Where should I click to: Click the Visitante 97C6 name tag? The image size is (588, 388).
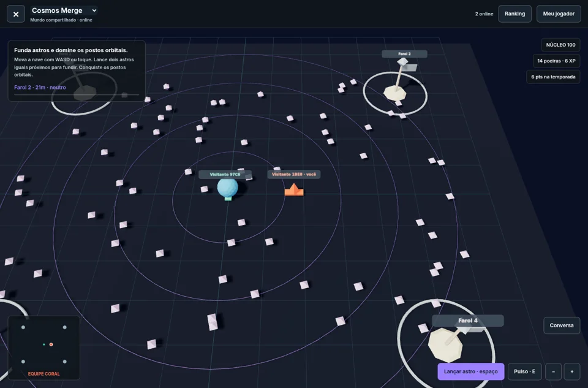225,175
